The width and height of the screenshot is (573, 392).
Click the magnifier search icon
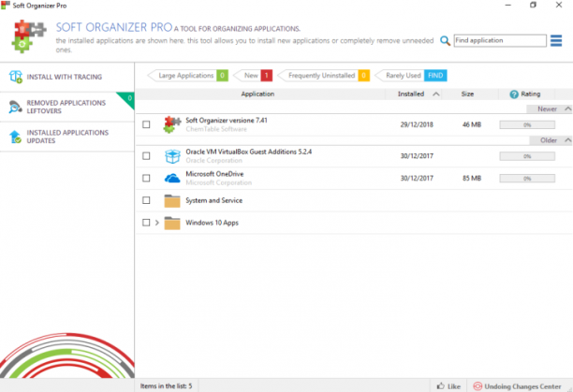(x=445, y=40)
